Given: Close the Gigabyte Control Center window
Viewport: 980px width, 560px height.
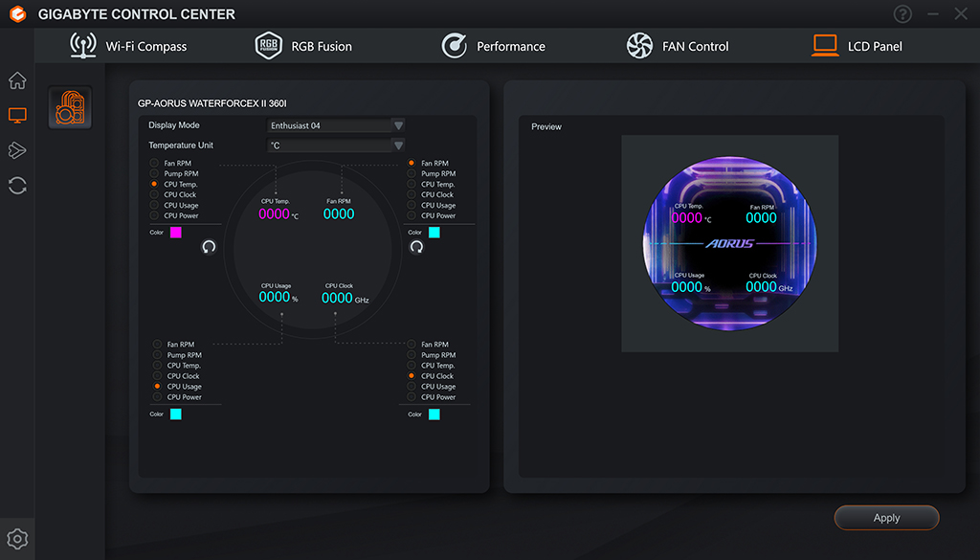Looking at the screenshot, I should [x=961, y=13].
